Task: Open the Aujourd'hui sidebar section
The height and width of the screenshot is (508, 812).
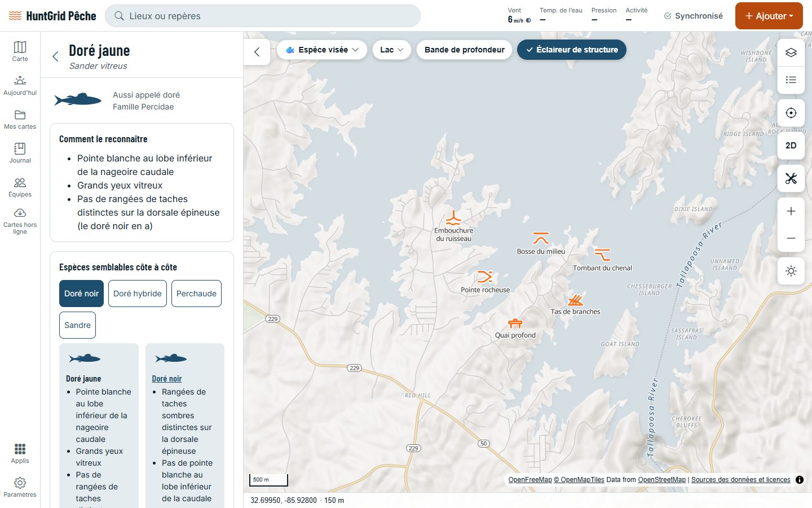Action: 20,85
